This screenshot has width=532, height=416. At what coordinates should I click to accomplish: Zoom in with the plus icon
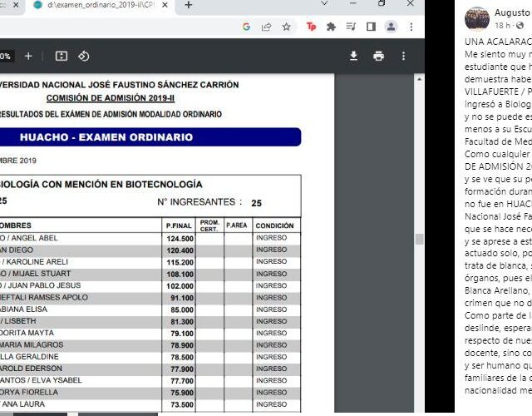click(x=27, y=56)
